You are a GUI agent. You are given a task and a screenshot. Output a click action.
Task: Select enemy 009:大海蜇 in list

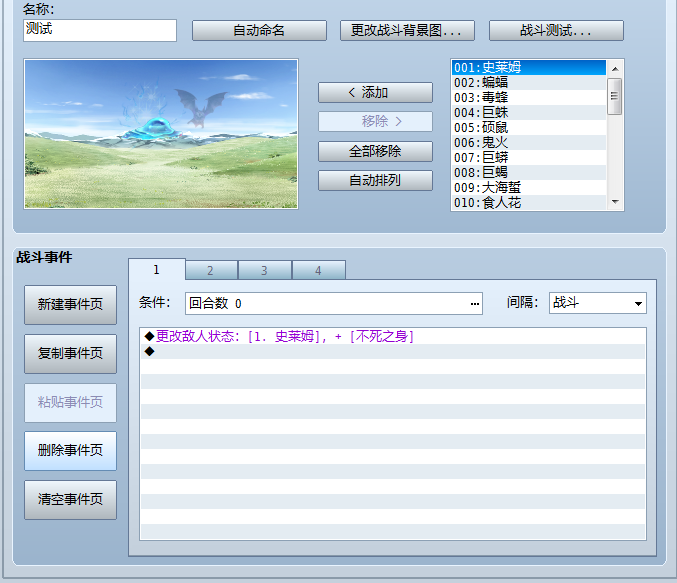point(529,187)
